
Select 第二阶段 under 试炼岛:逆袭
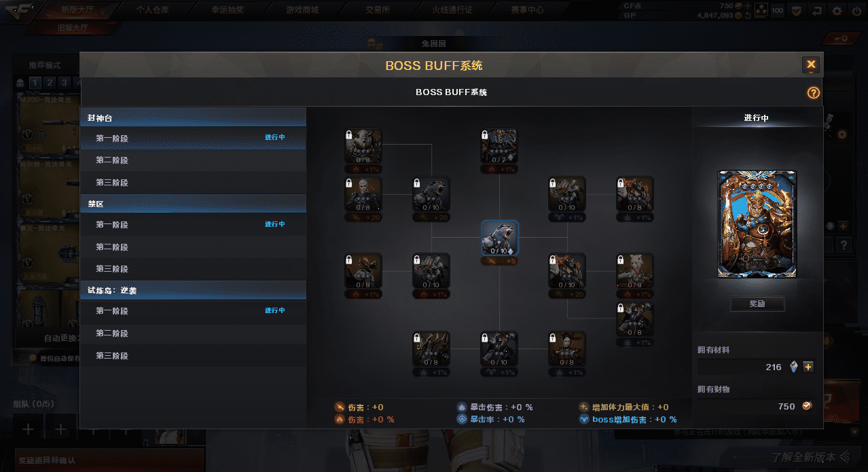(x=193, y=333)
